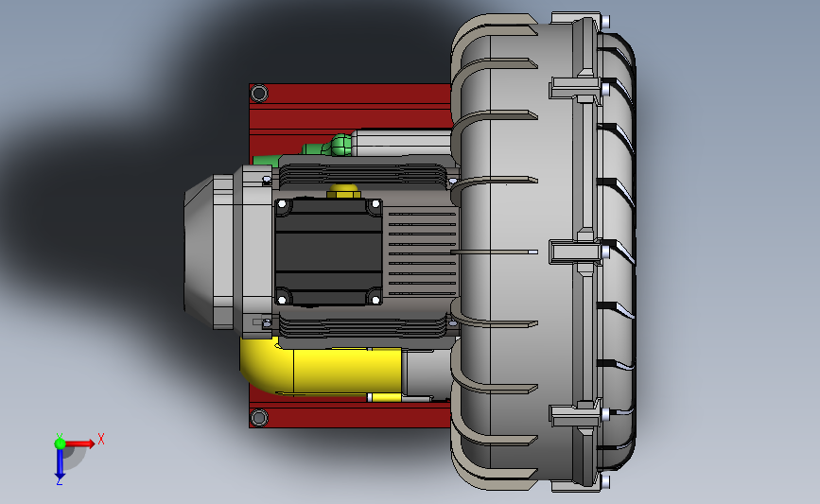Click the green Y axis dot on the triad
Screen dimensions: 820x504
(x=60, y=443)
